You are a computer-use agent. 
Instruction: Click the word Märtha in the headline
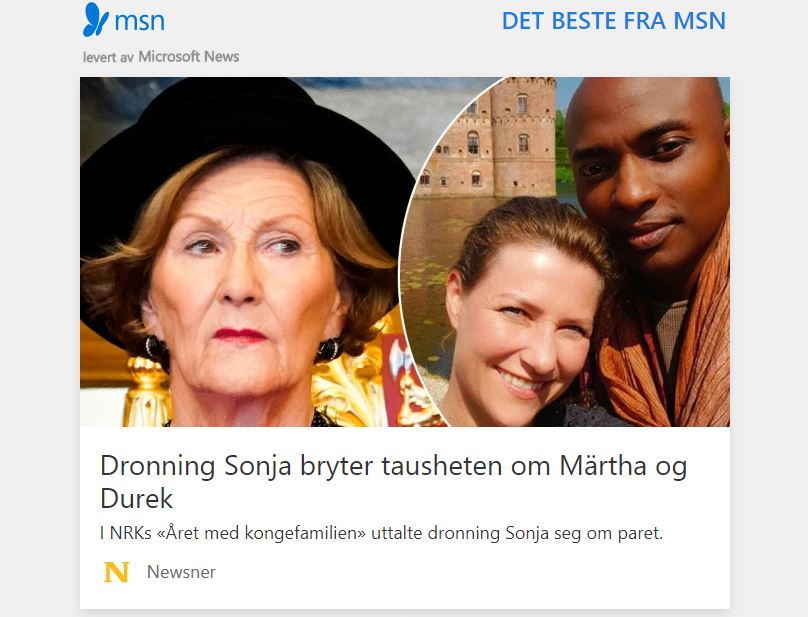point(602,465)
